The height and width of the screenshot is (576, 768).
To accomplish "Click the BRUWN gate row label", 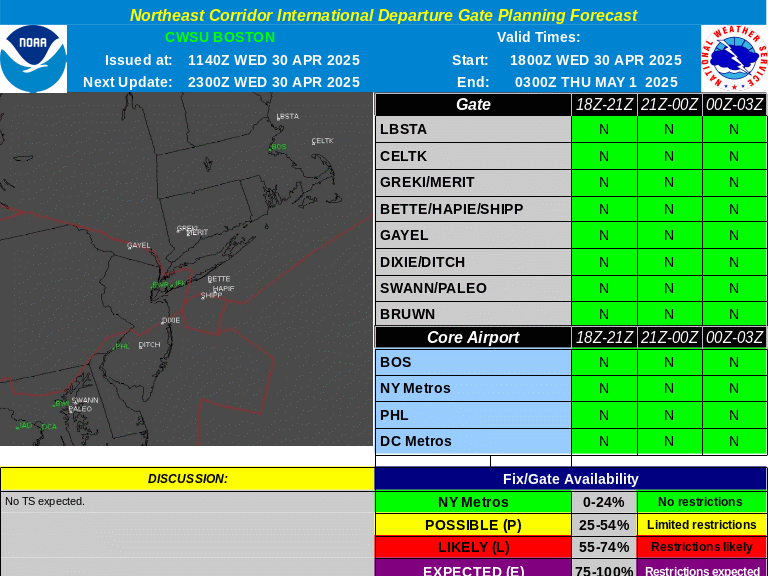I will coord(473,314).
